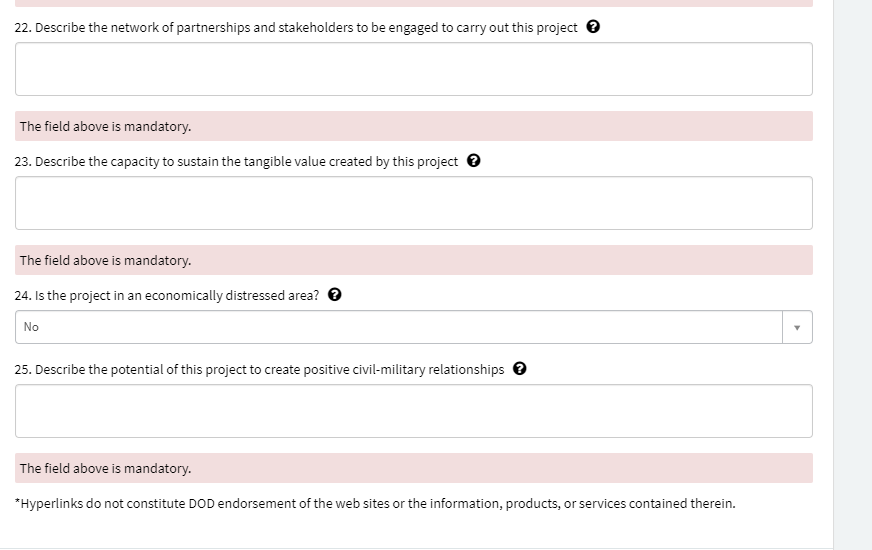Open help tooltip for capacity to sustain question
The height and width of the screenshot is (550, 872).
coord(474,161)
